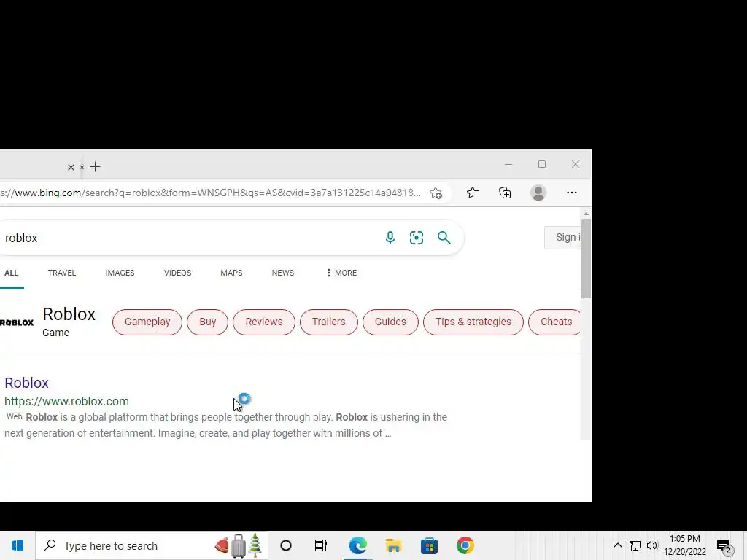Screen dimensions: 747x560
Task: Open visual search camera icon
Action: coord(417,238)
